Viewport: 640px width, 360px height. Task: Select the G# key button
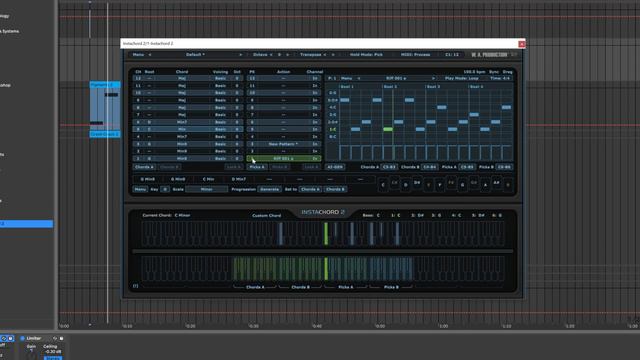point(474,183)
